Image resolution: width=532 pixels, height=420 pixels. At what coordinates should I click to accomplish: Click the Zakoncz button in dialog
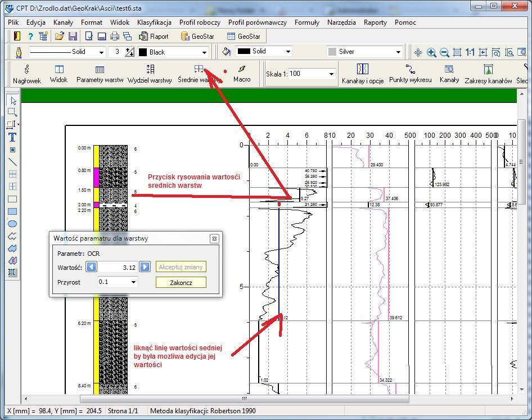[x=181, y=282]
